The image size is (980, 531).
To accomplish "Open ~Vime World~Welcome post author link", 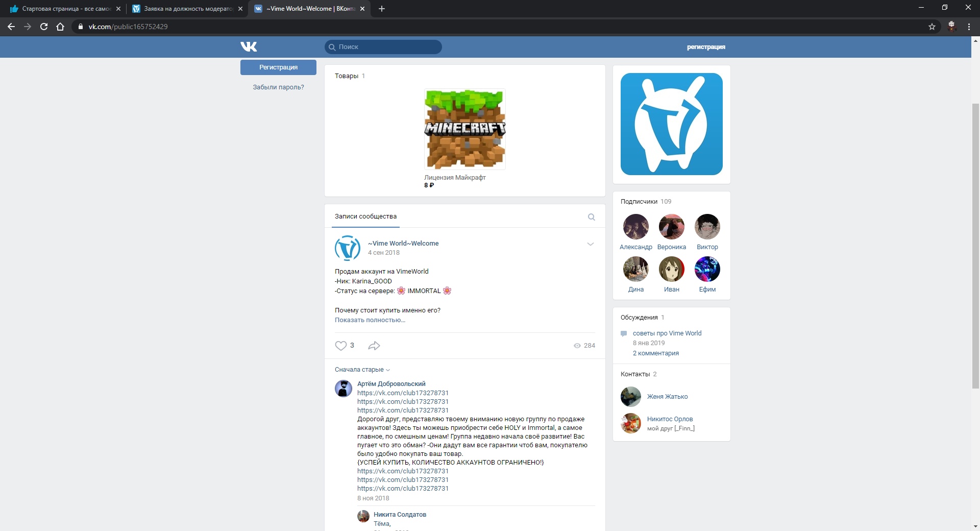I will click(403, 244).
